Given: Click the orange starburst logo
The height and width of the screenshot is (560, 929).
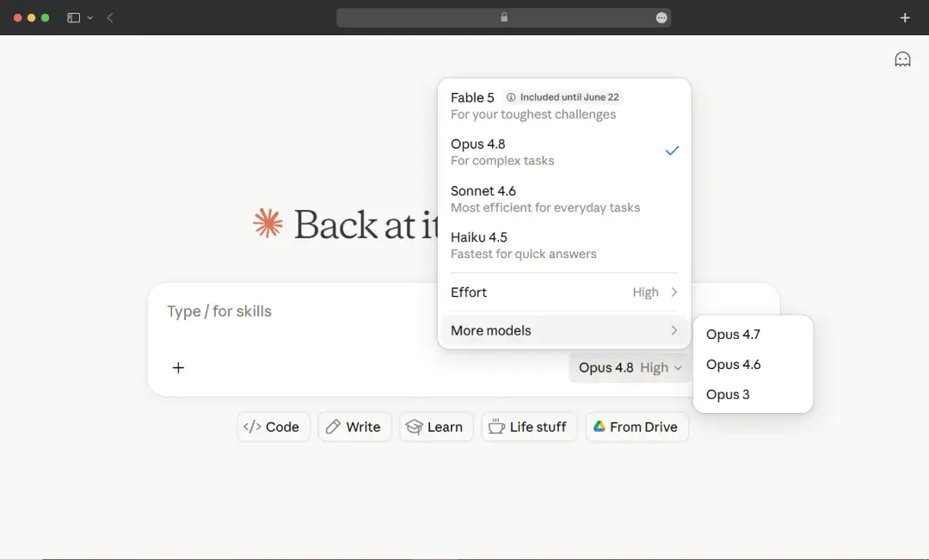Looking at the screenshot, I should 268,224.
